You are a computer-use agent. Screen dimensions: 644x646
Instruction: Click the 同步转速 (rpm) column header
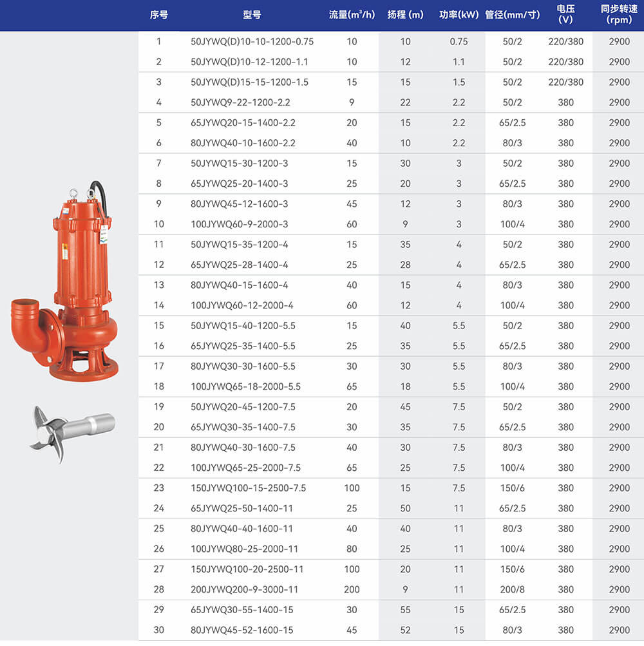(x=619, y=14)
